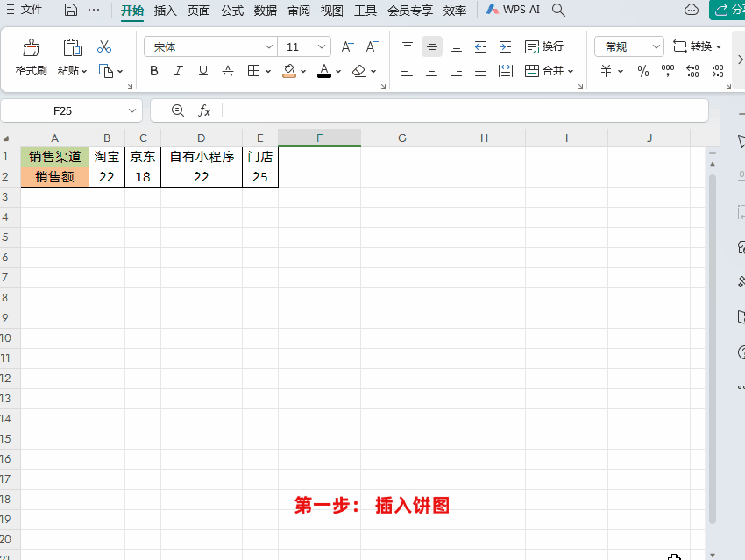Screen dimensions: 745x560
Task: Open the merge cells dropdown arrow
Action: coord(571,71)
